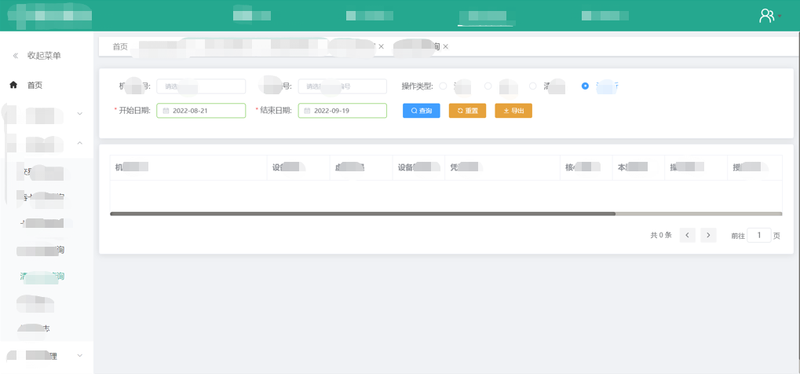Switch to the 首页 tab in tab strip
This screenshot has height=374, width=800.
tap(120, 47)
